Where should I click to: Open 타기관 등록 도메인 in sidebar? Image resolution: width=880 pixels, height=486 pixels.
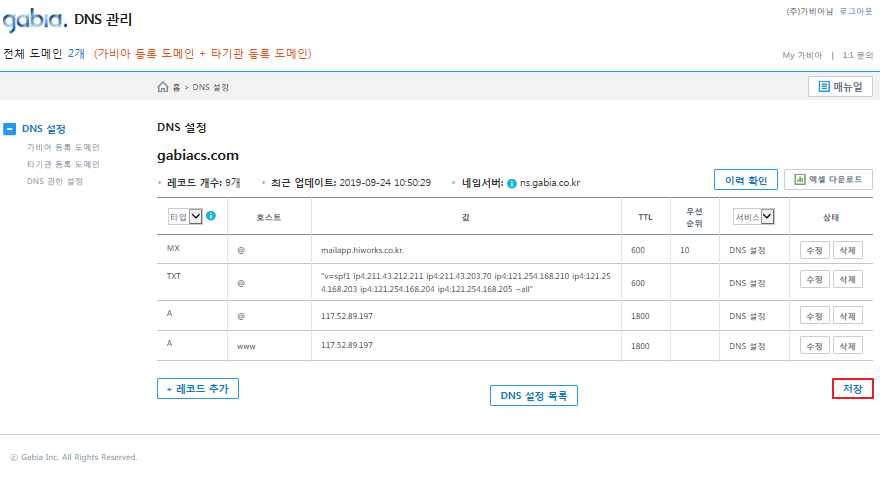pyautogui.click(x=63, y=164)
